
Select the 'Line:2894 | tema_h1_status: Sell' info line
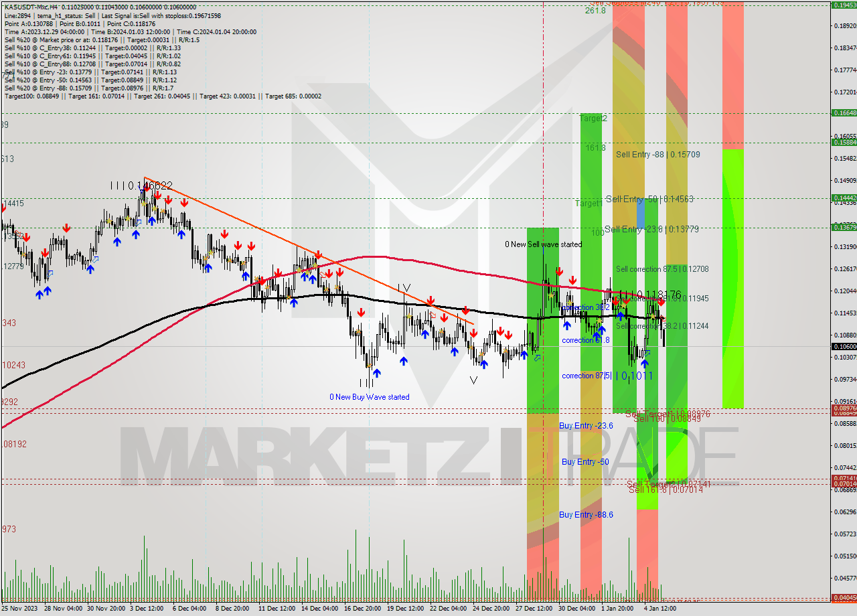click(x=112, y=15)
